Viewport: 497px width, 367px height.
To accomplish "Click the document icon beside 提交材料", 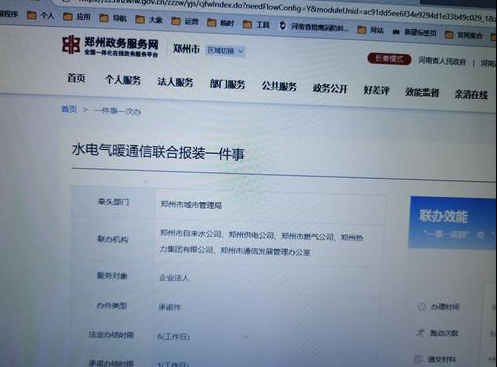I will tap(418, 359).
